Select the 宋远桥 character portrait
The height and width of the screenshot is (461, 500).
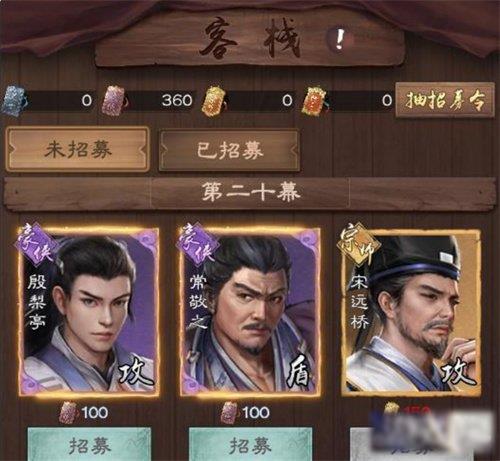[411, 311]
